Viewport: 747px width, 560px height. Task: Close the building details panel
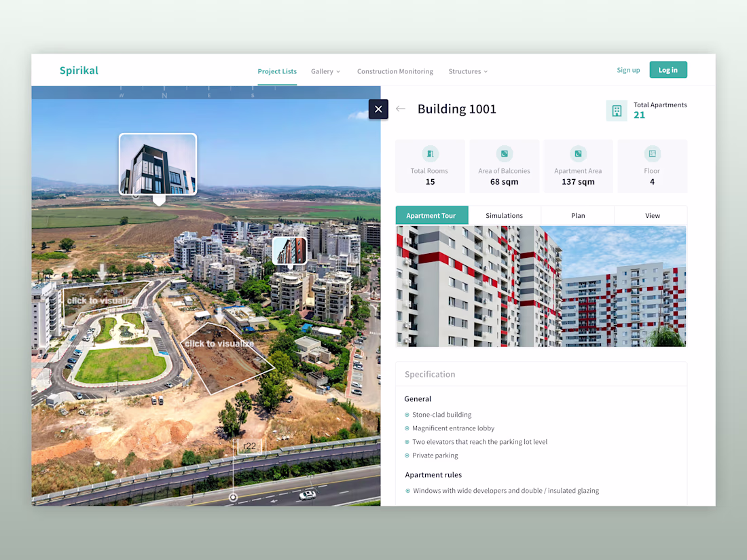tap(378, 109)
